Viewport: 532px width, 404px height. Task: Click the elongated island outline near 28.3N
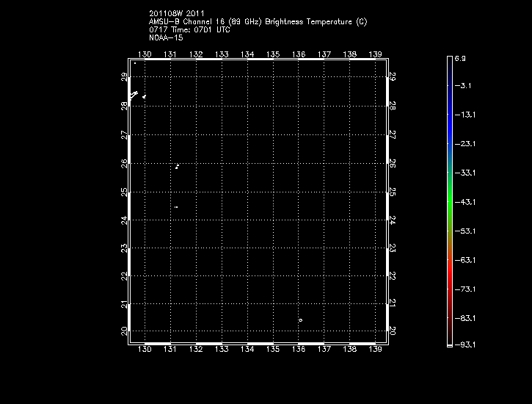tap(134, 94)
